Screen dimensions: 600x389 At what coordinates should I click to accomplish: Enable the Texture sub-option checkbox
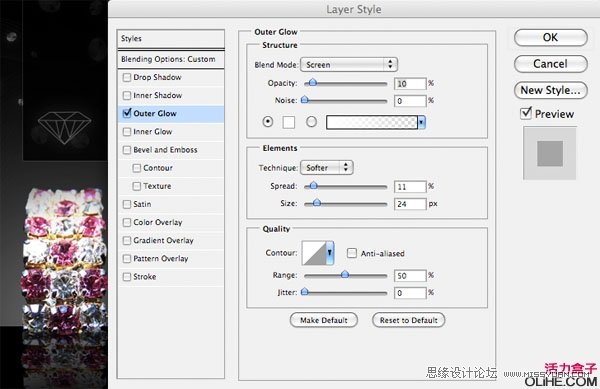(137, 186)
